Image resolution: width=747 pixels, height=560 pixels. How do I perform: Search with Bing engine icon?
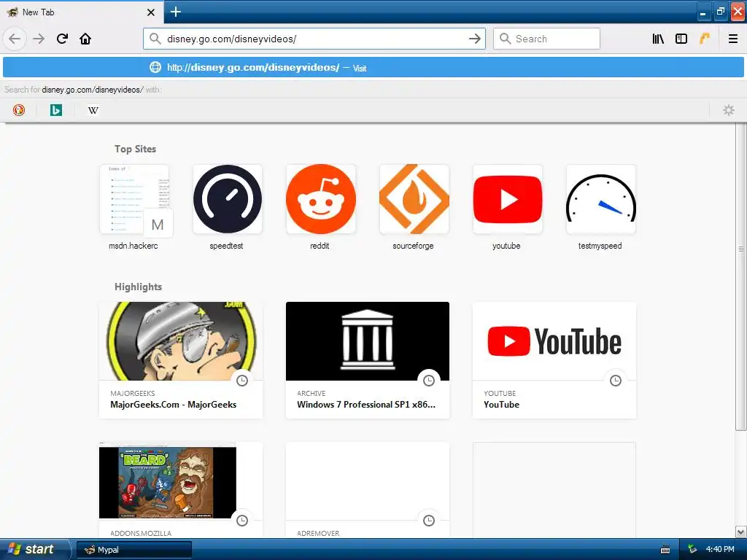55,110
